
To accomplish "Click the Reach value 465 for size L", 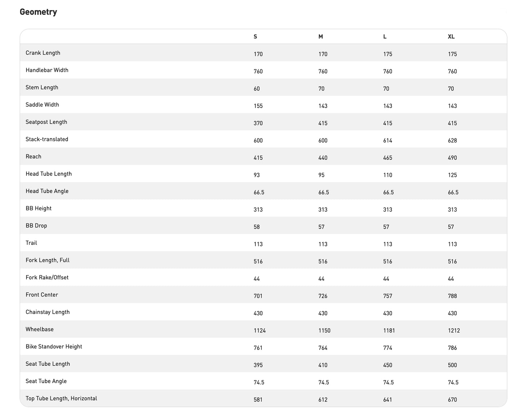I will pyautogui.click(x=388, y=158).
